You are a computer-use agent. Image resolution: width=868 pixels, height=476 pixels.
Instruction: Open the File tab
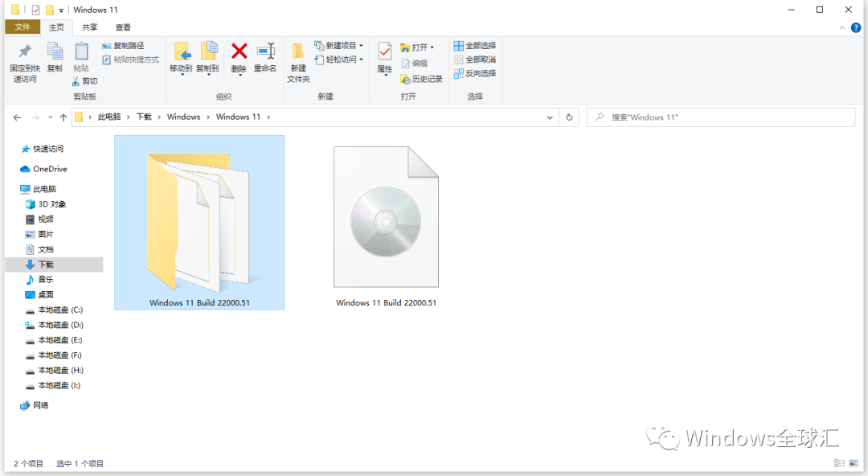[23, 27]
